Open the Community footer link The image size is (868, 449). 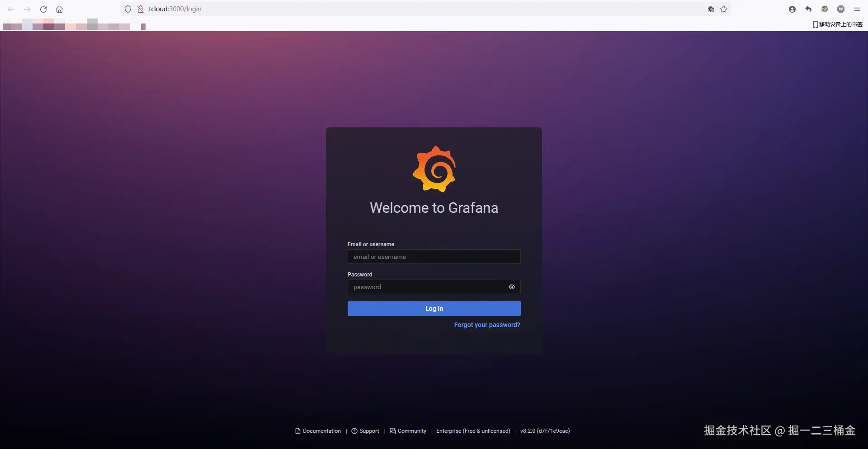[x=408, y=431]
